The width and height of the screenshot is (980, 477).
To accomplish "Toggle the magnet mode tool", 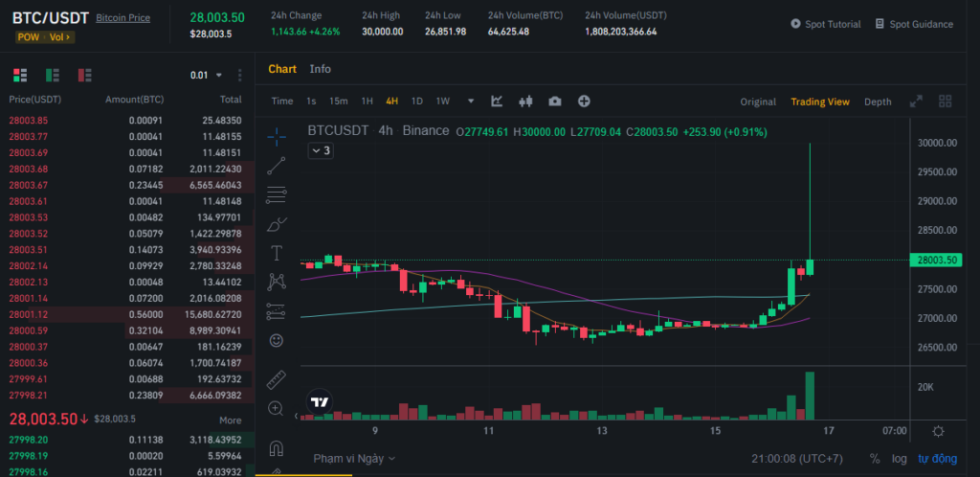I will pos(277,448).
